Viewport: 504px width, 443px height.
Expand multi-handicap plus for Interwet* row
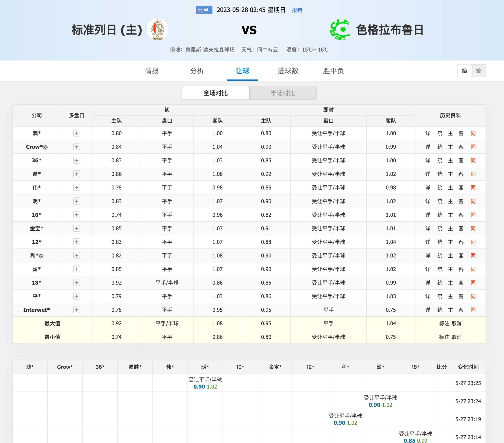click(77, 310)
